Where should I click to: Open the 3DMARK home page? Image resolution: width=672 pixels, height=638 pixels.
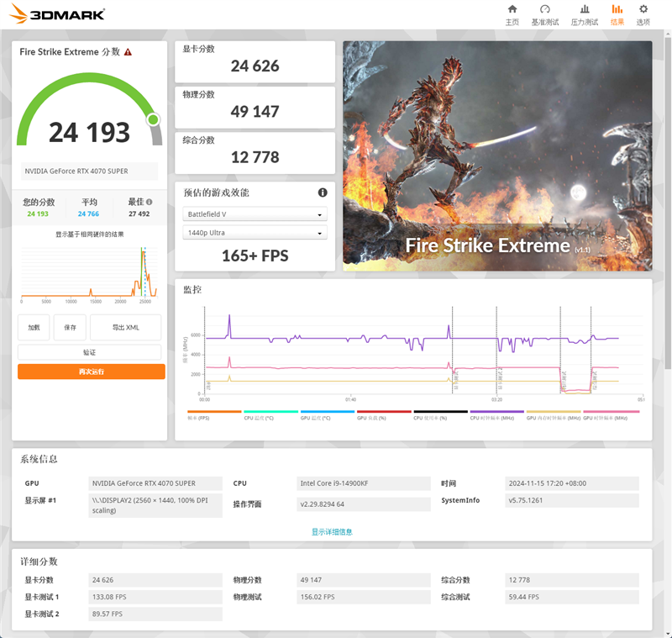513,14
